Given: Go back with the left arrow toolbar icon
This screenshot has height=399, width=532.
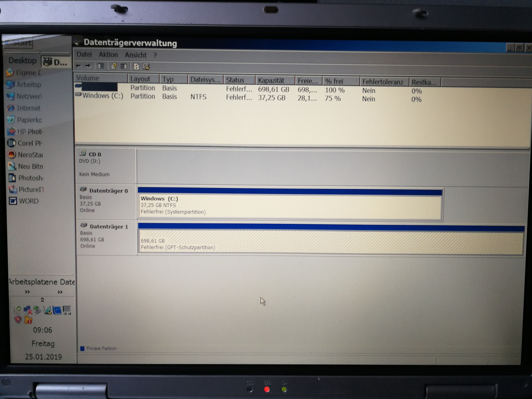Looking at the screenshot, I should click(78, 66).
